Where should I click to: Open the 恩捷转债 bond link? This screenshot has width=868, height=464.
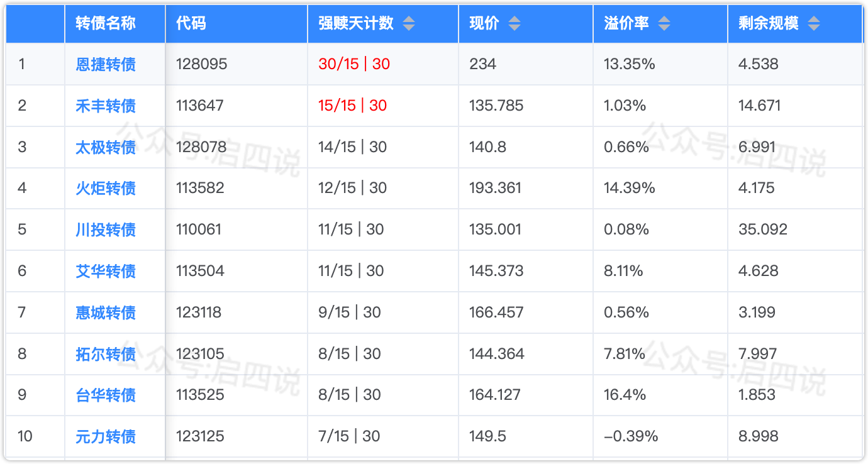pyautogui.click(x=106, y=64)
